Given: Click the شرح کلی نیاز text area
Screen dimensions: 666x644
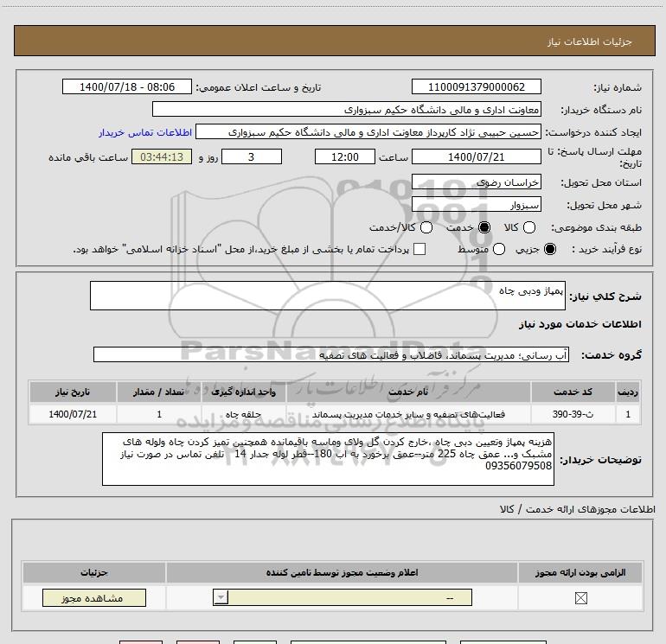Looking at the screenshot, I should (x=328, y=296).
